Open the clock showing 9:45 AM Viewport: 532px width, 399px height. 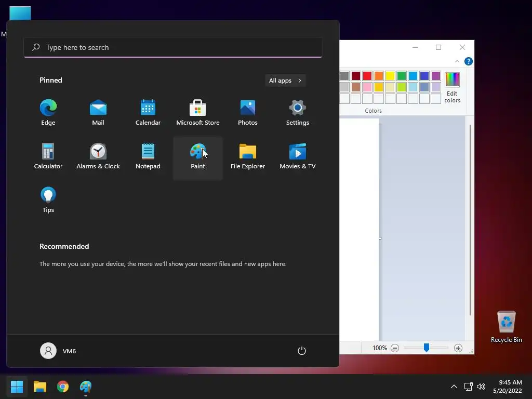(508, 387)
